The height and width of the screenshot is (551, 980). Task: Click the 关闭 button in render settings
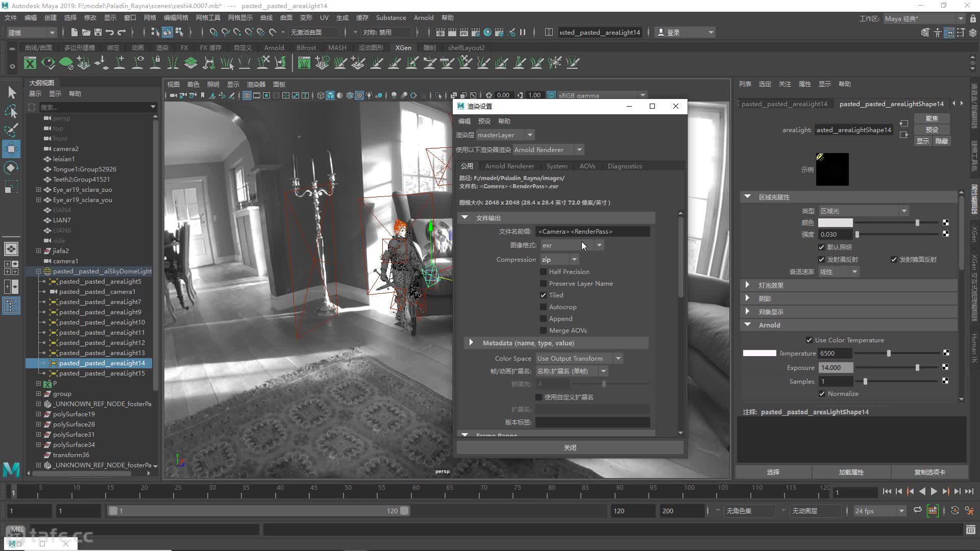coord(570,447)
